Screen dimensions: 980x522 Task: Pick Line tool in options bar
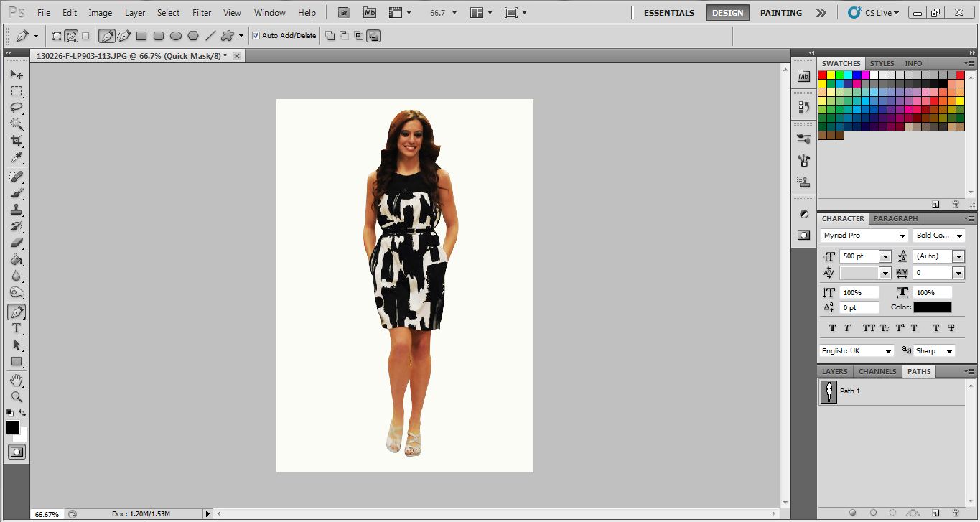(x=210, y=35)
